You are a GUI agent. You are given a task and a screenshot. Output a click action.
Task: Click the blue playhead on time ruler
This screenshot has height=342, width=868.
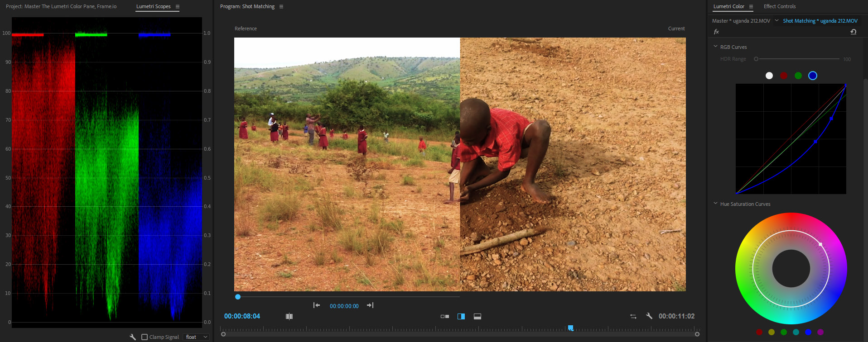[x=571, y=328]
